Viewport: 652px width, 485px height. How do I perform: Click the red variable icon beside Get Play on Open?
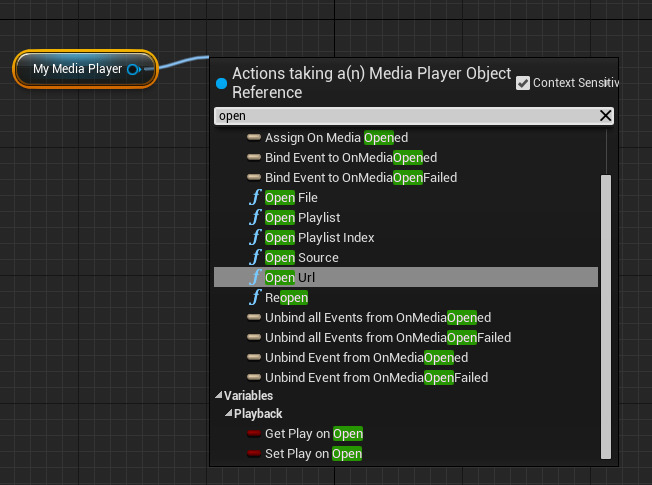(254, 433)
